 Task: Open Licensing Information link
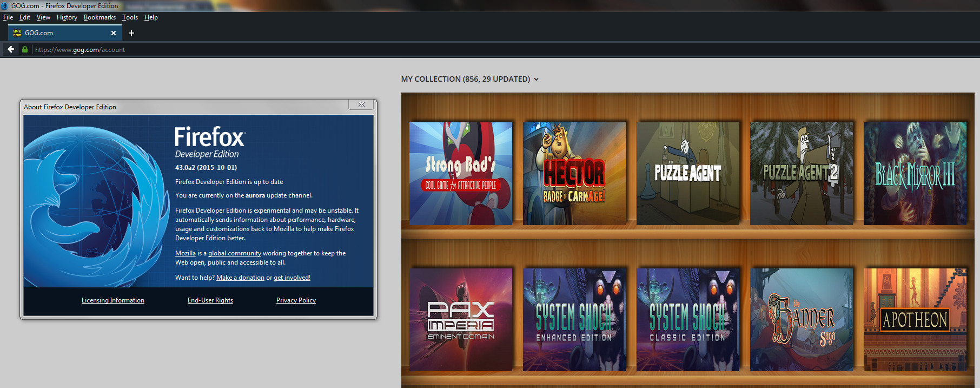click(113, 300)
